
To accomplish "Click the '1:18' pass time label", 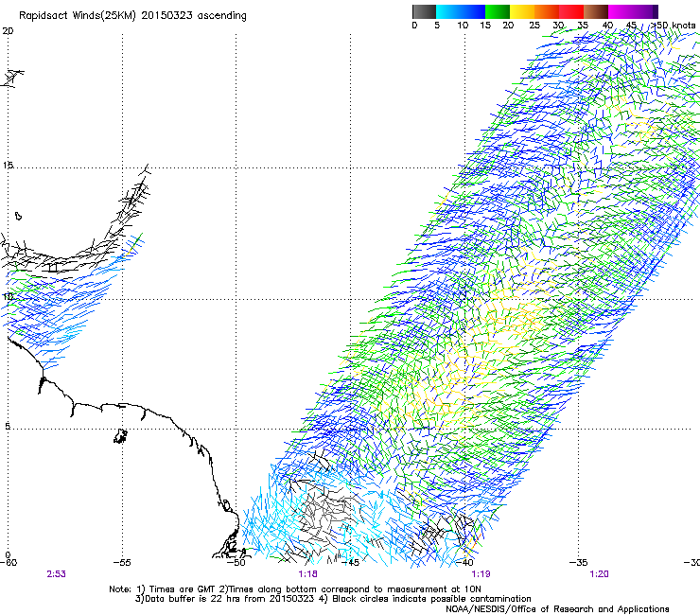I will tap(307, 574).
